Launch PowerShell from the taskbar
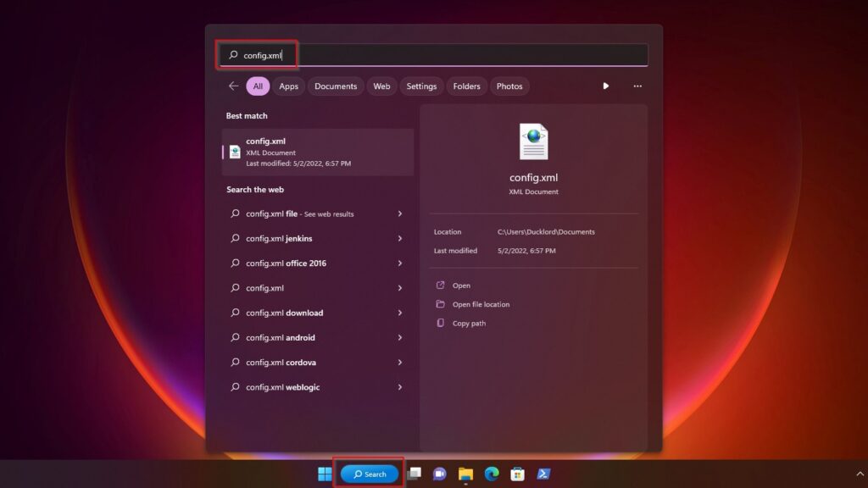The image size is (868, 488). click(543, 474)
